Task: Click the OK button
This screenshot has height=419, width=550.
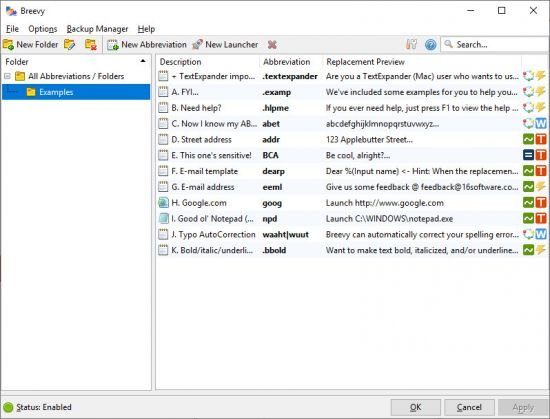Action: click(x=416, y=407)
